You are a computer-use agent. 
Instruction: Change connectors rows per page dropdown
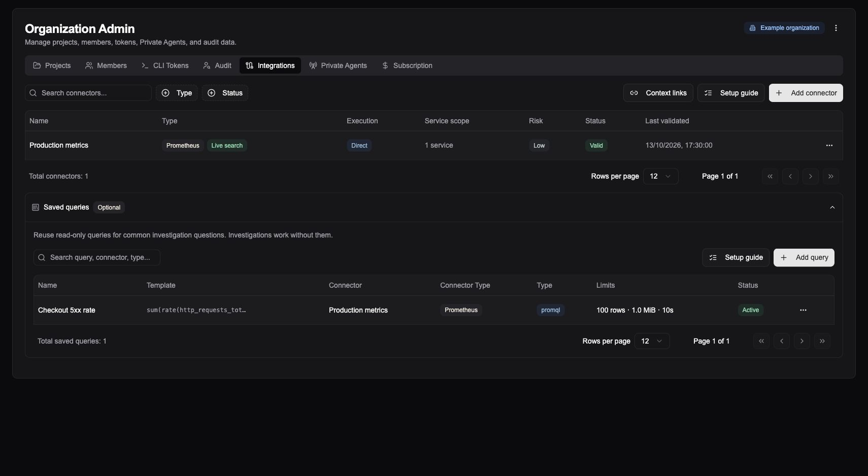661,177
